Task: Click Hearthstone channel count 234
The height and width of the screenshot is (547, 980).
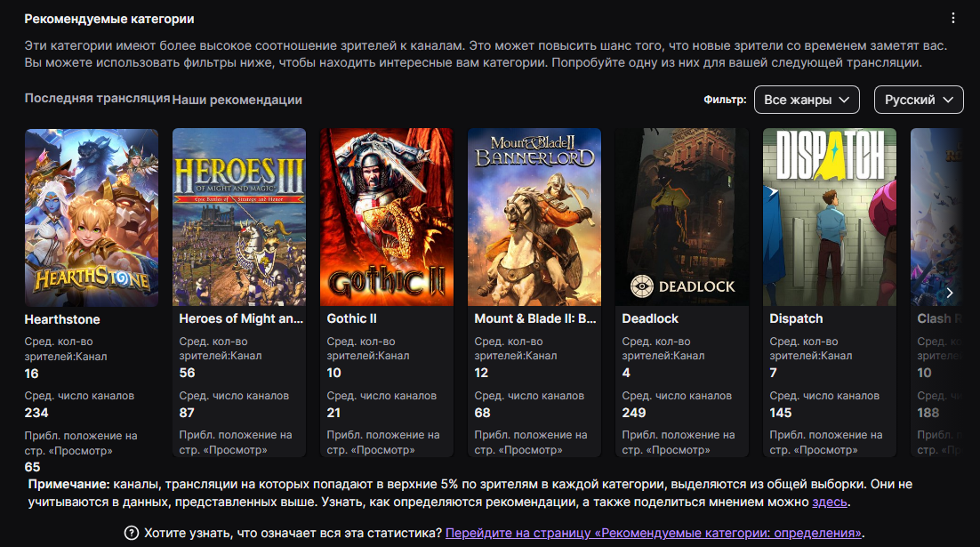Action: coord(36,414)
